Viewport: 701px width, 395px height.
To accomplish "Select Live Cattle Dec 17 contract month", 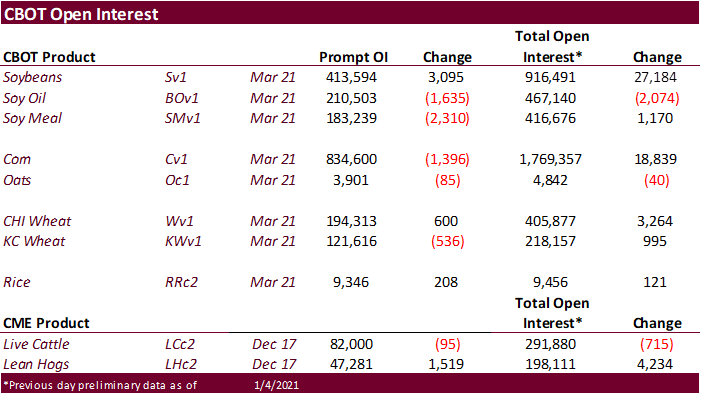I will tap(274, 344).
